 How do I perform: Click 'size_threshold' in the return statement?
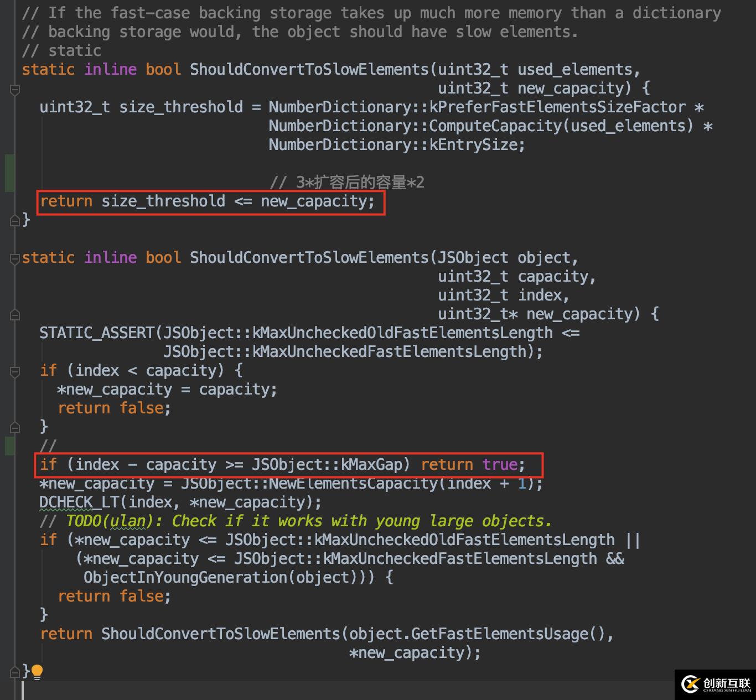pyautogui.click(x=163, y=201)
